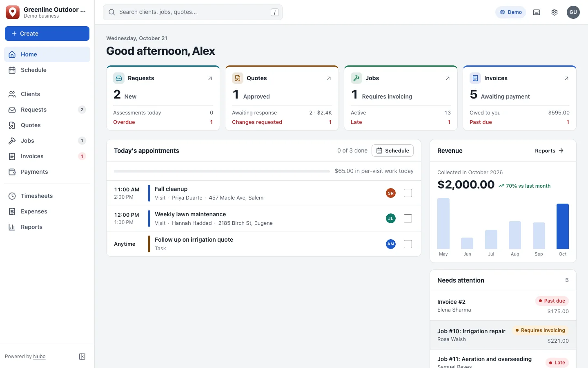Open Invoice #2 for Elena Sharma
The image size is (588, 368).
503,306
